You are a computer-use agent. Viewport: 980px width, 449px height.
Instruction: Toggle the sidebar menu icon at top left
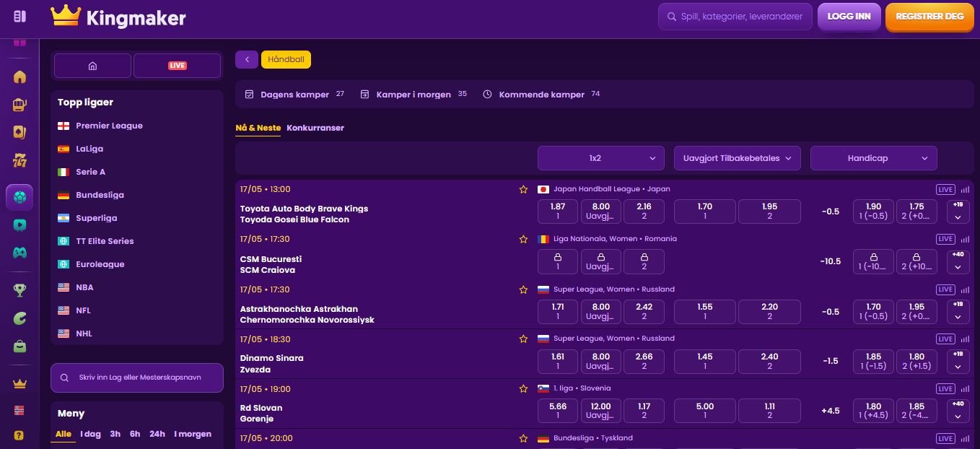point(19,16)
